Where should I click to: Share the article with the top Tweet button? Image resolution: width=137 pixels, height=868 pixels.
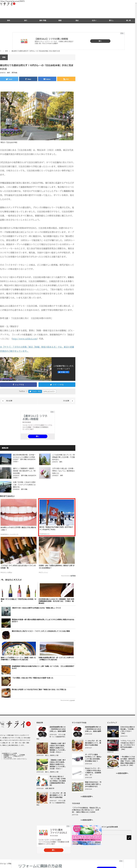9,79
